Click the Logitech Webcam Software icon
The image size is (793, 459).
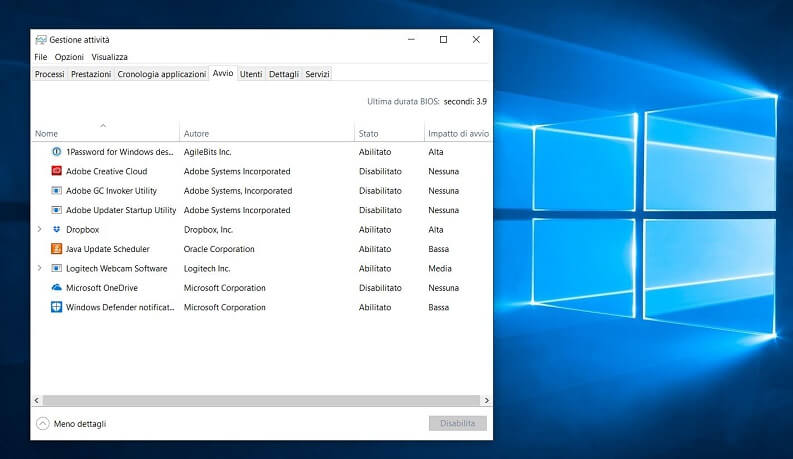click(57, 268)
